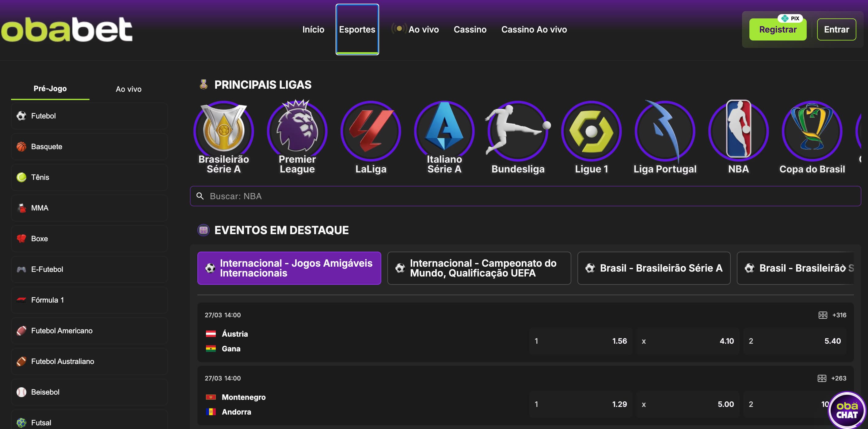Click the Bundesliga league icon
This screenshot has width=868, height=429.
coord(518,132)
